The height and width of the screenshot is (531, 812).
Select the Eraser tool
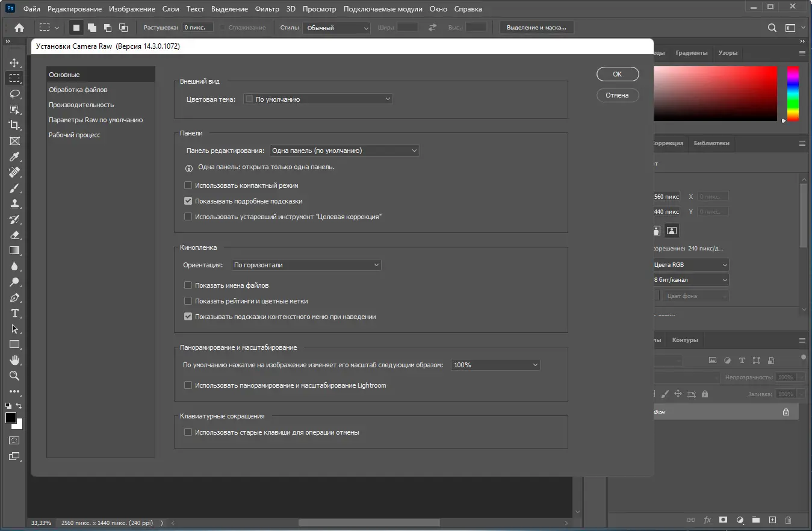[x=14, y=235]
